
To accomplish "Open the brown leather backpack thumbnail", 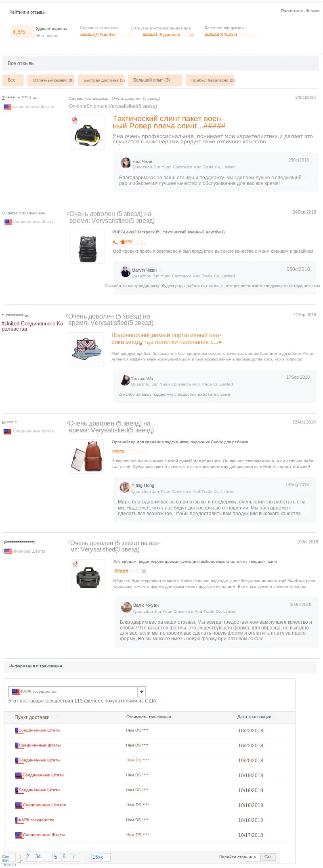I will [87, 456].
